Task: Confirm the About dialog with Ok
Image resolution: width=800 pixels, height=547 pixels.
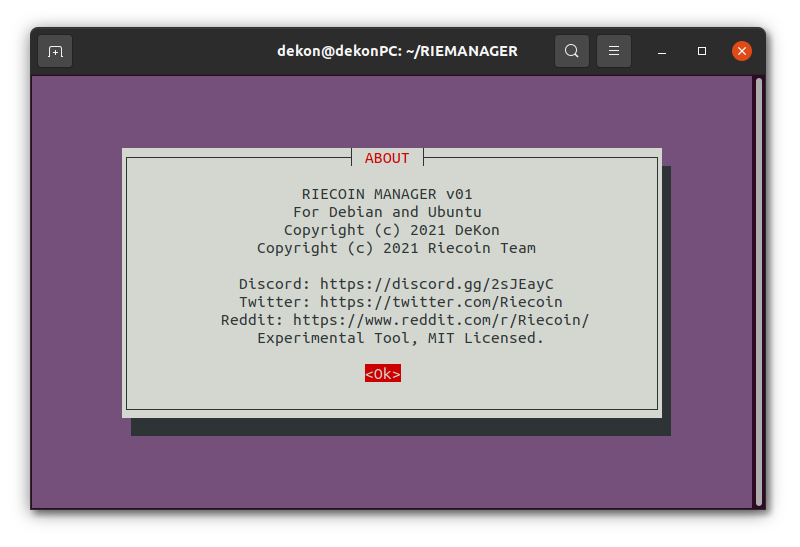Action: click(383, 374)
